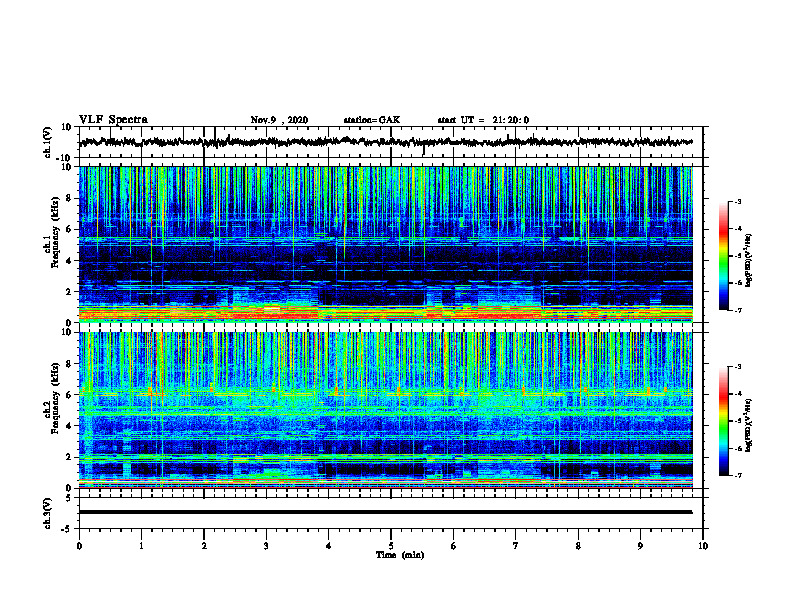
Task: Click the "8" kHz tick on ch.1 frequency axis
Action: tap(69, 198)
